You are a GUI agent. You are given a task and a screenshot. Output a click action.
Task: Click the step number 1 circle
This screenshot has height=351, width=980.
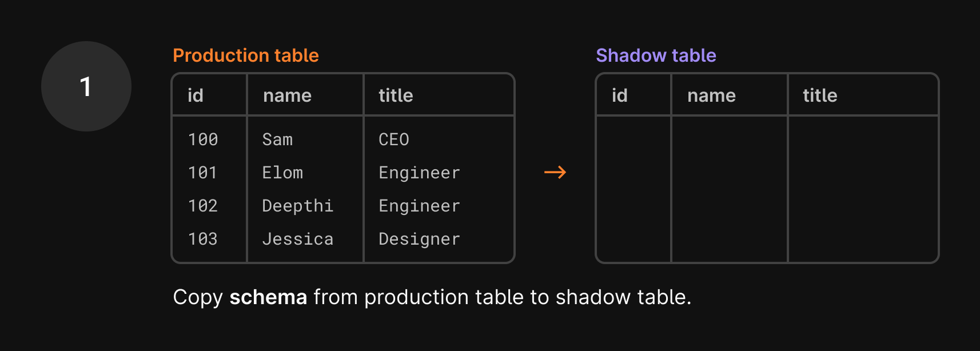[86, 86]
